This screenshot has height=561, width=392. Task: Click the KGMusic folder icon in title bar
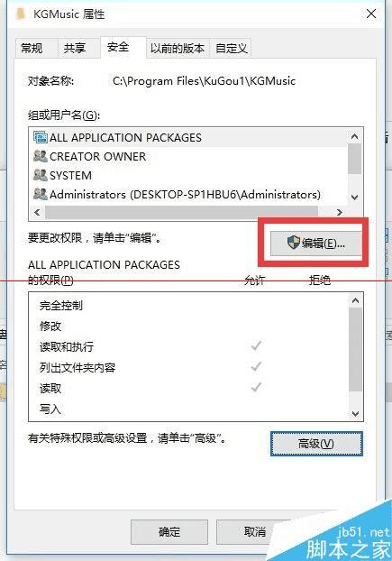[21, 14]
